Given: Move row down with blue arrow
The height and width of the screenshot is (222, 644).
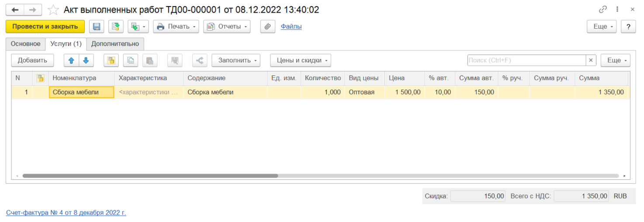Looking at the screenshot, I should 86,61.
